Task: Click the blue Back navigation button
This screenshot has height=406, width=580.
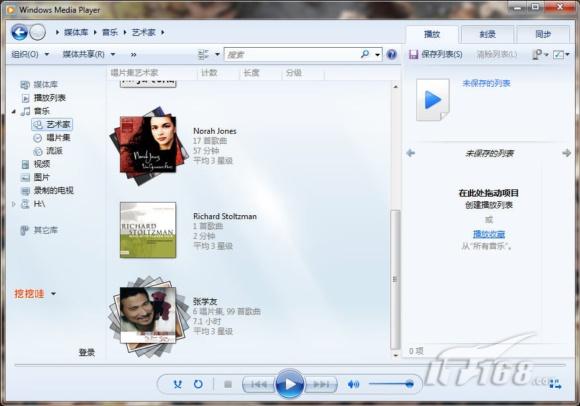Action: [x=19, y=32]
